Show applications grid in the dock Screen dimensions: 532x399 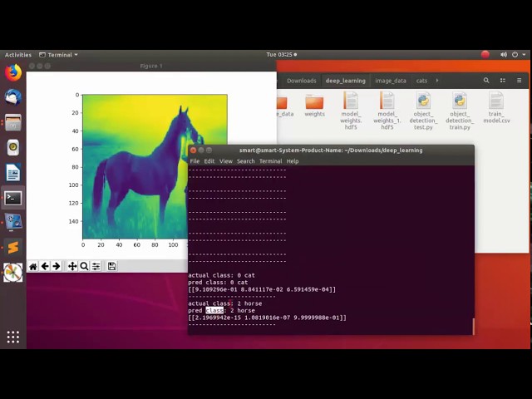pos(13,337)
